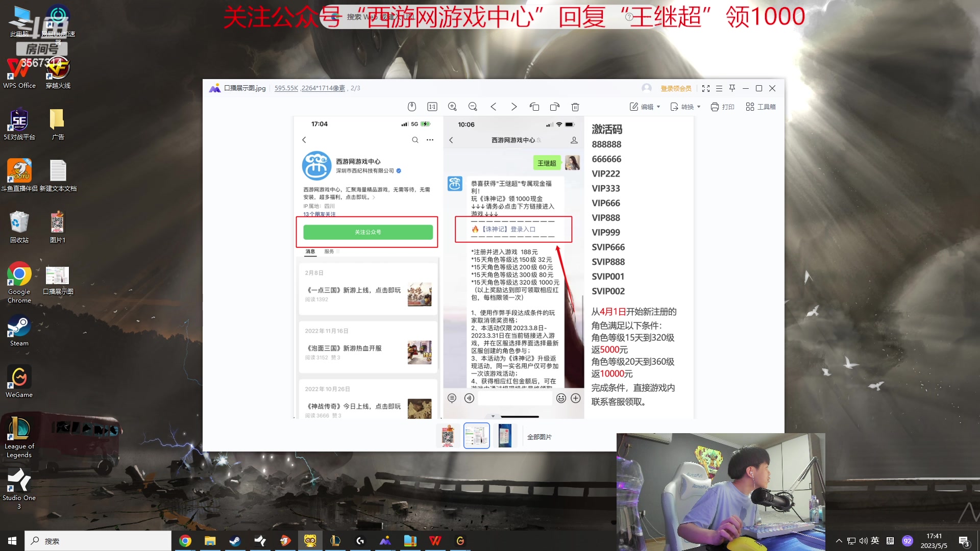Switch to image viewer taskbar icon
This screenshot has height=551, width=980.
385,541
